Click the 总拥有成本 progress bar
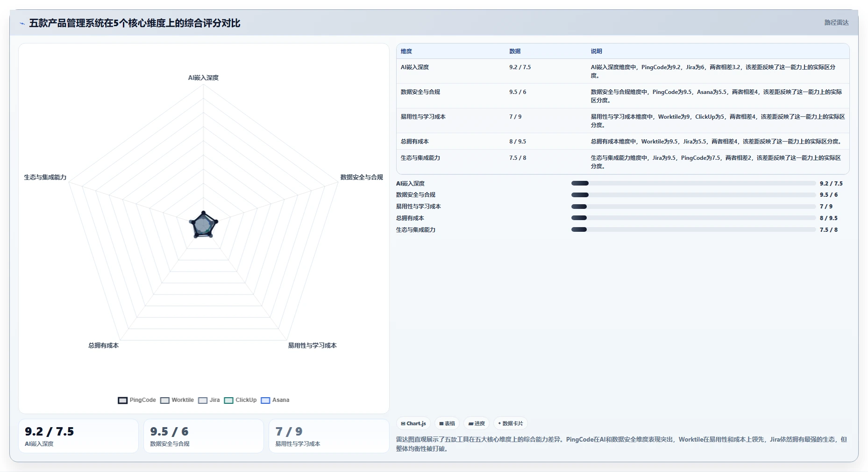The width and height of the screenshot is (868, 472). pos(693,218)
